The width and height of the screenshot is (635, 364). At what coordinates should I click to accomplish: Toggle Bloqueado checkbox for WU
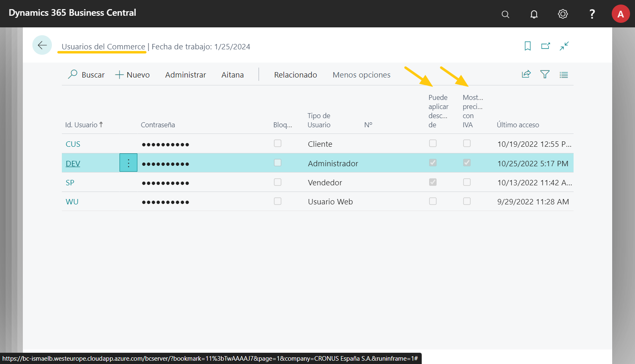coord(278,201)
